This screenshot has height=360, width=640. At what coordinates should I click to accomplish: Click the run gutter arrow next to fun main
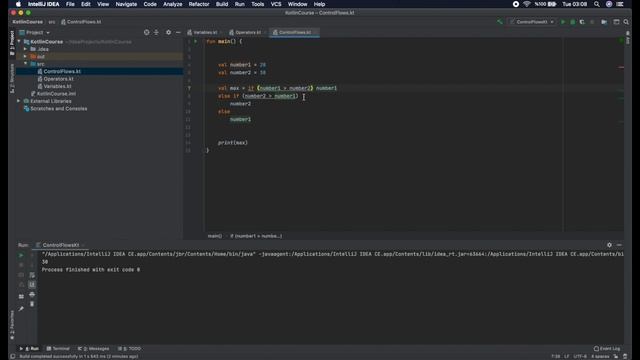(x=196, y=41)
